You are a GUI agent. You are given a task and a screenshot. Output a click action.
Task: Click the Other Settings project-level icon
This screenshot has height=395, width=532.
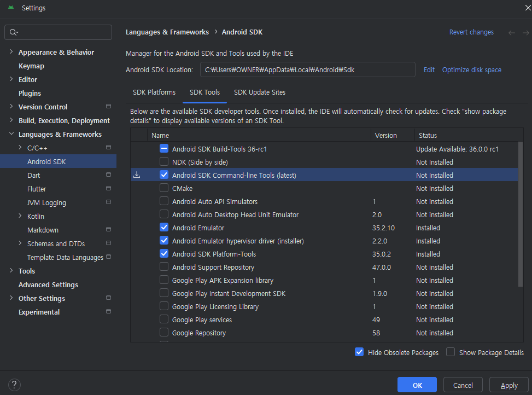point(109,298)
